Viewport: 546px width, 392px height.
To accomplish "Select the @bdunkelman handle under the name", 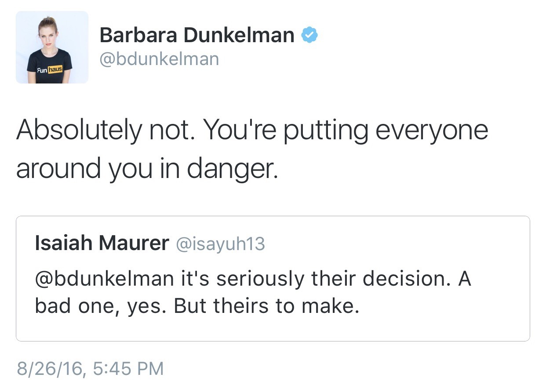I will tap(159, 59).
